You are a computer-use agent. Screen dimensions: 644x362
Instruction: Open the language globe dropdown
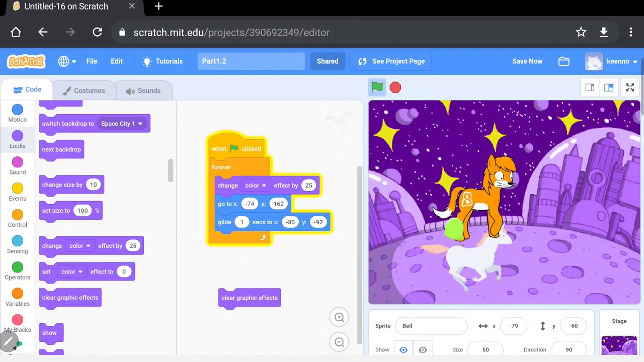pyautogui.click(x=67, y=61)
